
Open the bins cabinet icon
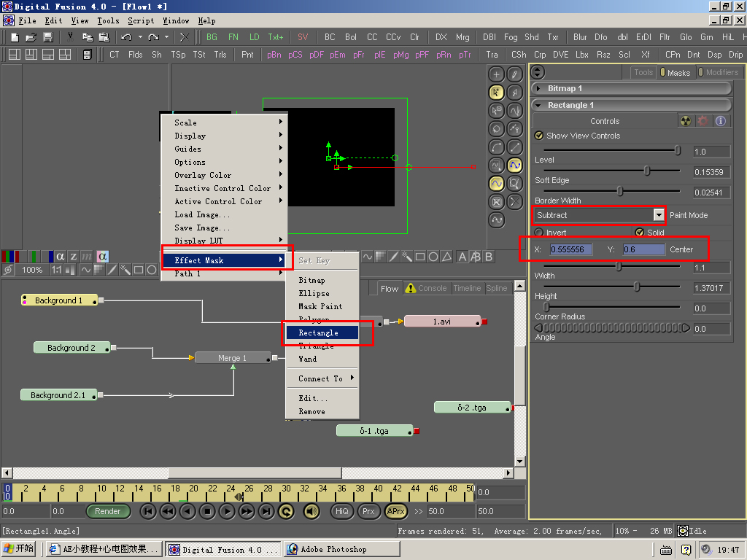[87, 55]
